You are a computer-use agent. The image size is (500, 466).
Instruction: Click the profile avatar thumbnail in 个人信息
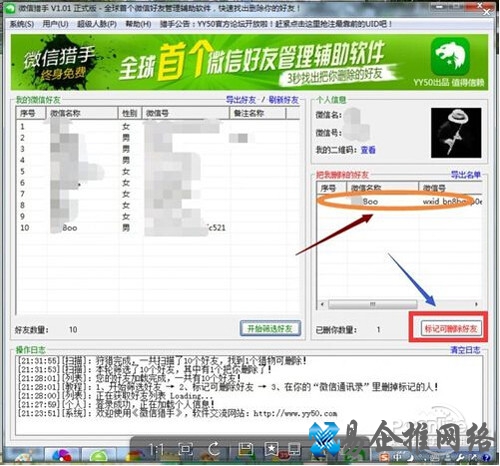456,133
